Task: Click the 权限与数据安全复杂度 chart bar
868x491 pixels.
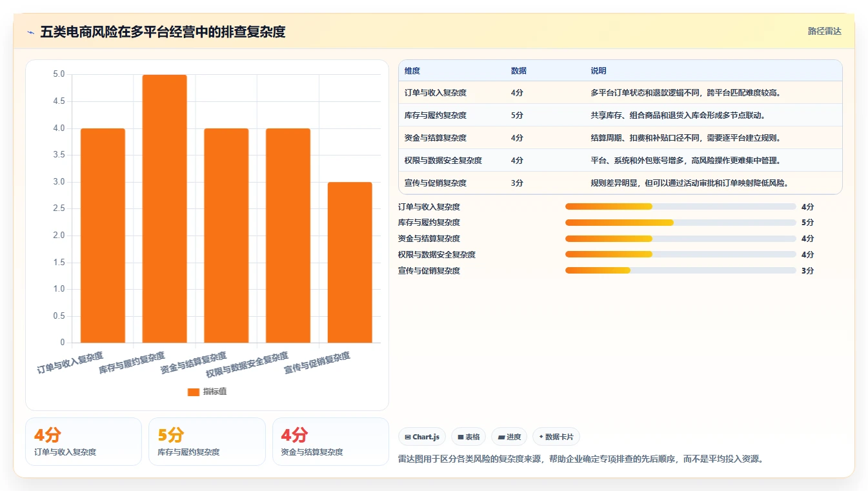Action: [288, 235]
